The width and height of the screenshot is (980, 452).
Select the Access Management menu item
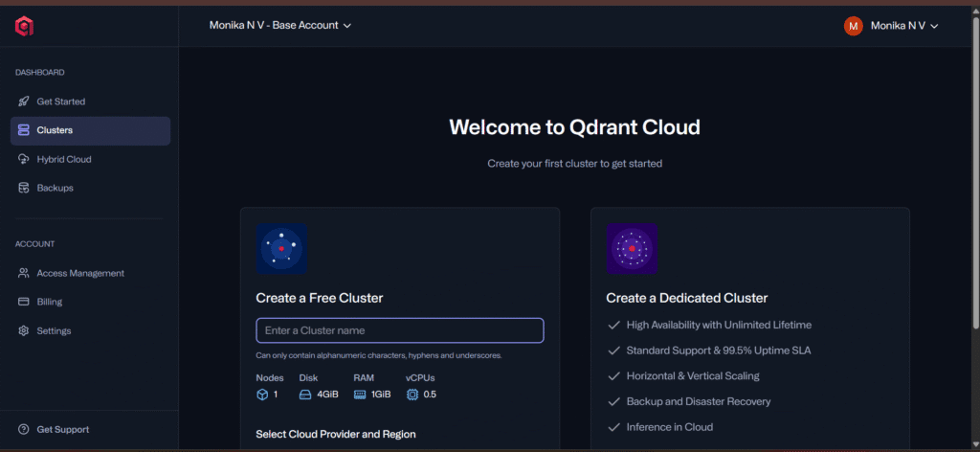[80, 274]
